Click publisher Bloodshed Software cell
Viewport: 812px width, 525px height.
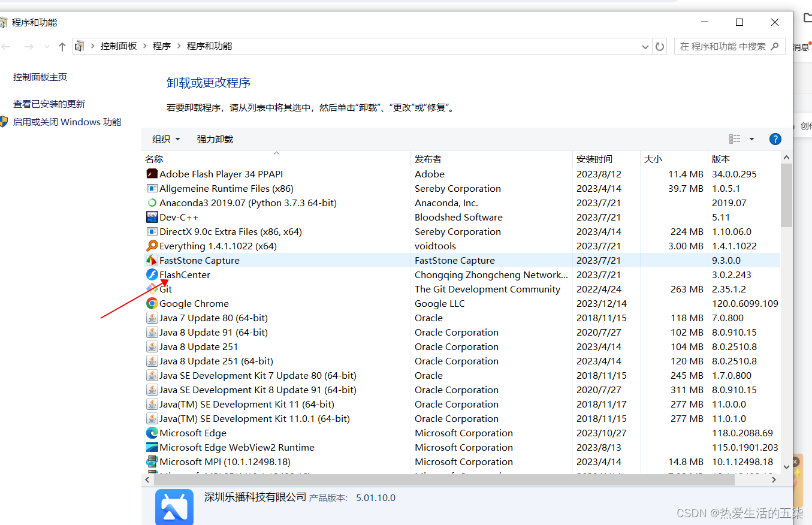click(x=458, y=217)
